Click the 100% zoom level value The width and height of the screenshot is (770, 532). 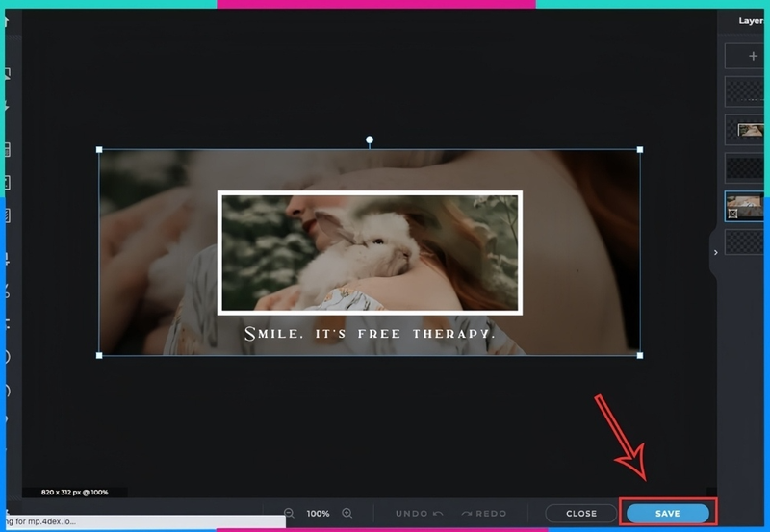click(x=318, y=514)
